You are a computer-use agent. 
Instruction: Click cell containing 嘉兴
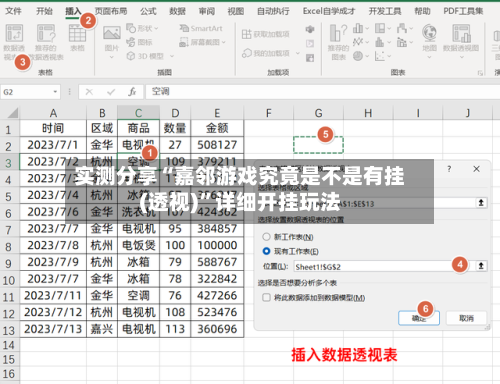click(x=102, y=329)
